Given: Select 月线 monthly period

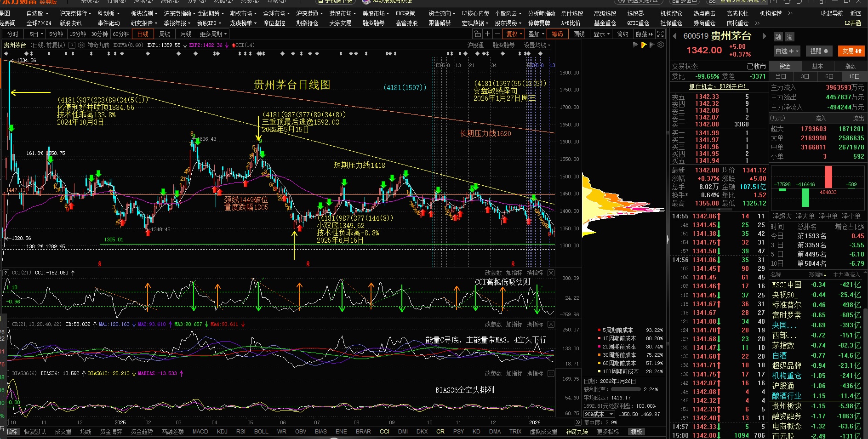Looking at the screenshot, I should click(x=186, y=34).
